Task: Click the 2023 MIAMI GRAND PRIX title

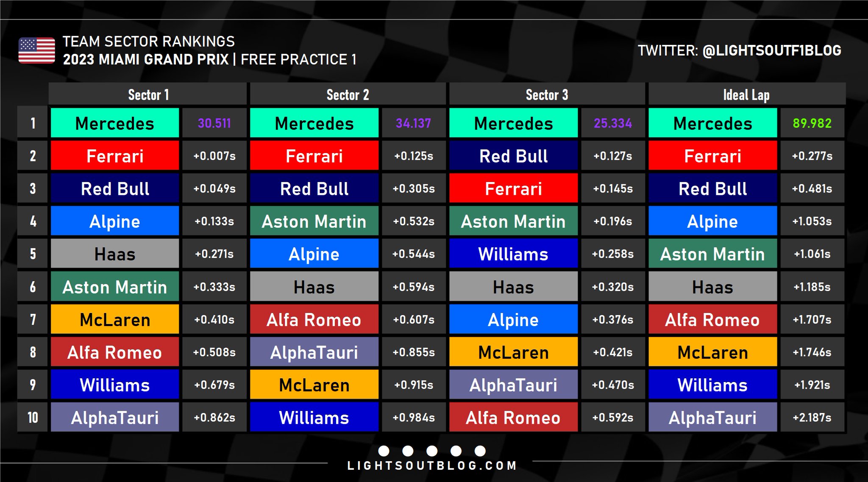Action: (x=146, y=59)
